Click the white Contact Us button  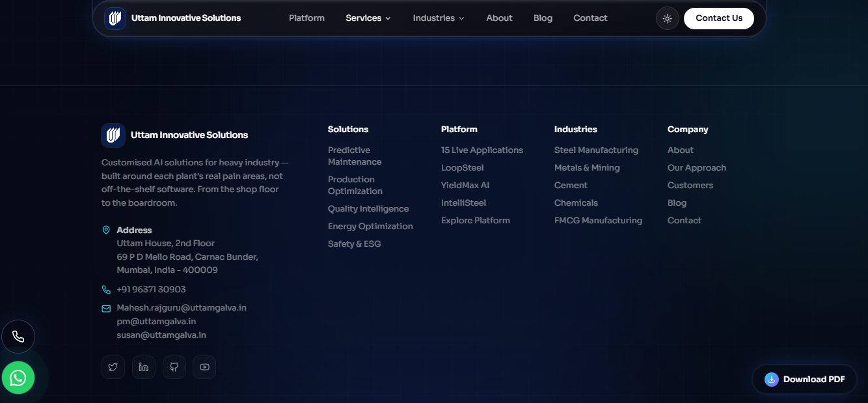point(719,18)
